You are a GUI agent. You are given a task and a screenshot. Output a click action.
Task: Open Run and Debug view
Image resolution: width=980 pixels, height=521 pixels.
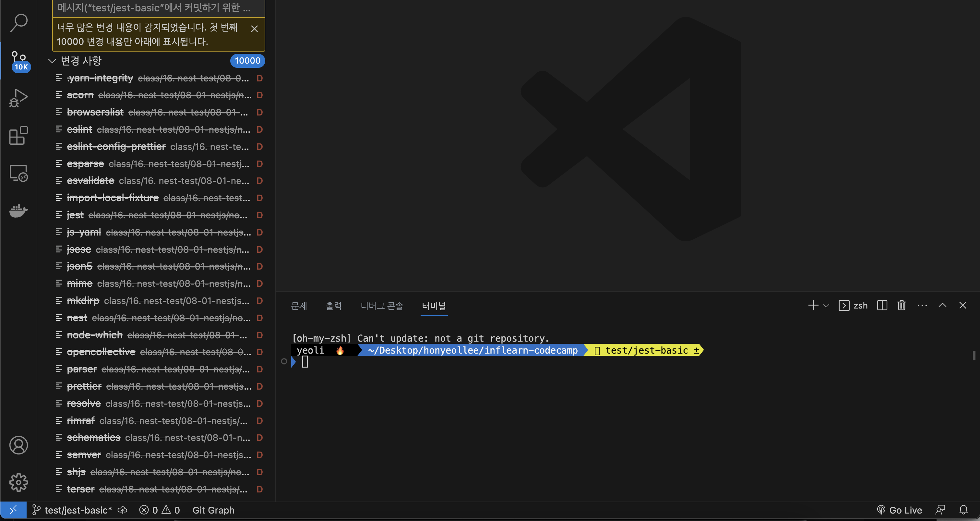click(18, 98)
